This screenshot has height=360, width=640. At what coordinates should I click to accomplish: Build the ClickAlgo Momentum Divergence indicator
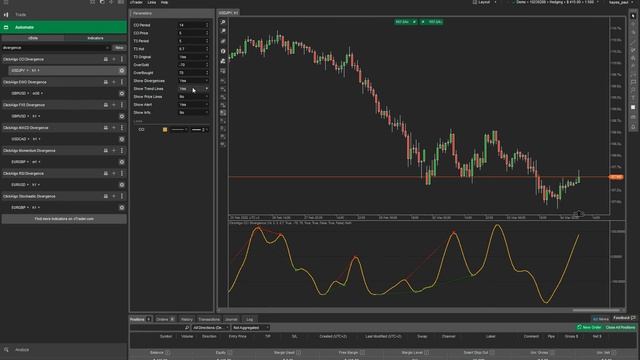click(106, 151)
